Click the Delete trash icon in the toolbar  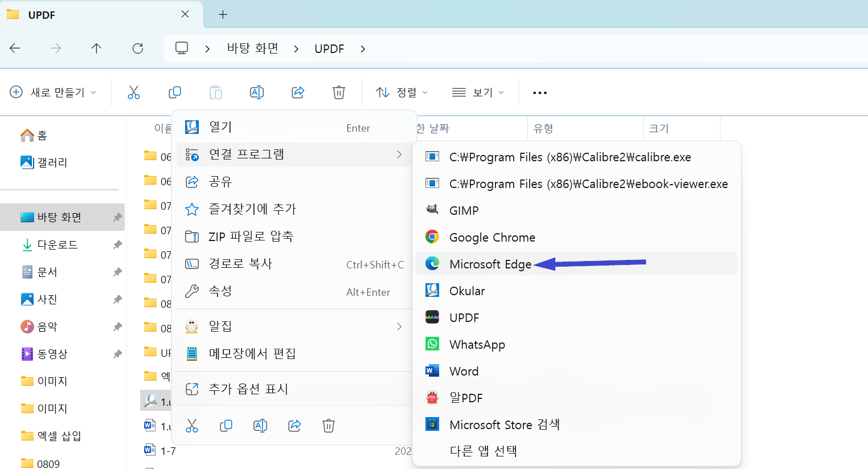339,92
